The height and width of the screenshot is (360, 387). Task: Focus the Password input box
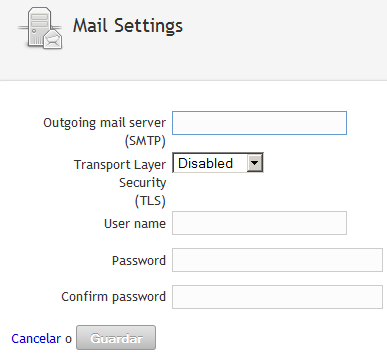coord(277,260)
